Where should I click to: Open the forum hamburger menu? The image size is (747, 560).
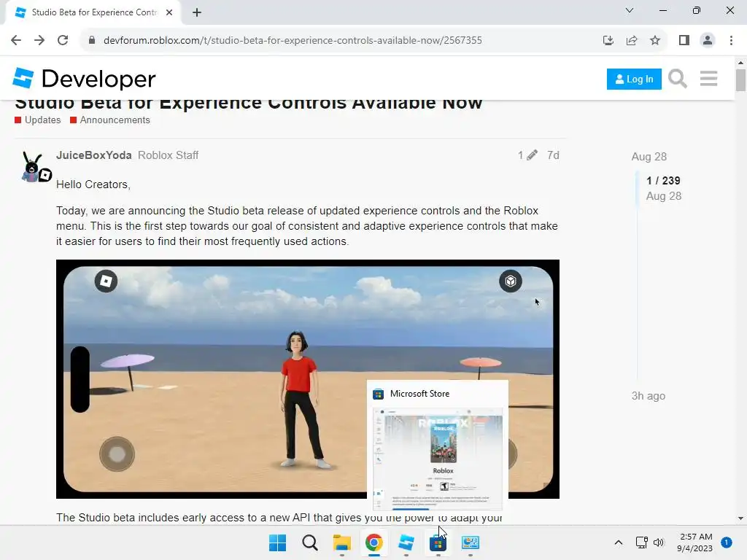[708, 79]
